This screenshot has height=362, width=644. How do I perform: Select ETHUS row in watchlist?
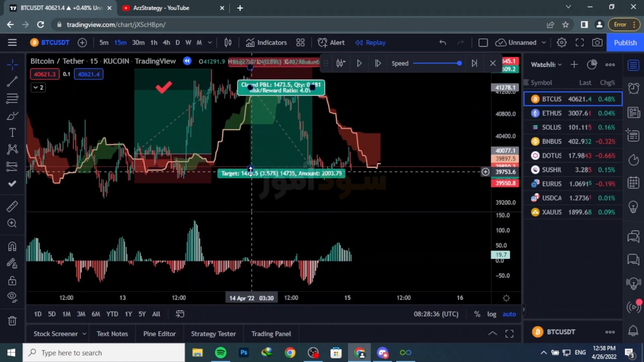573,113
